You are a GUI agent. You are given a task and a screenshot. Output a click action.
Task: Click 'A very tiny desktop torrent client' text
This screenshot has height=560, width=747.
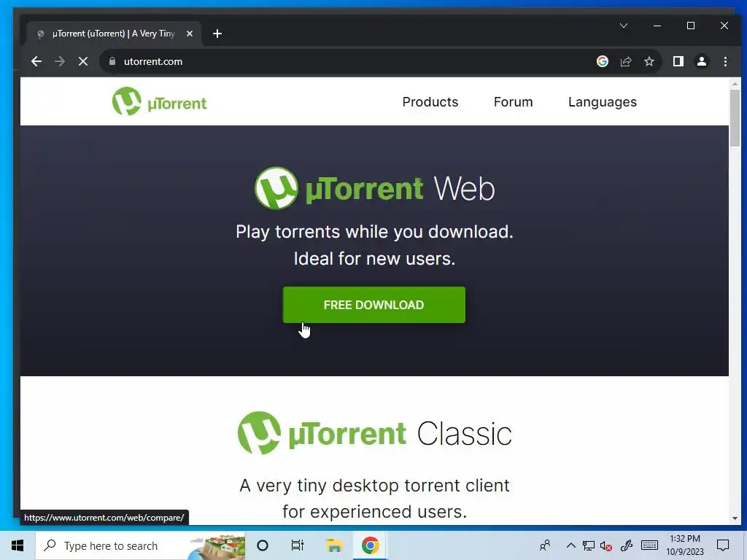pos(374,486)
